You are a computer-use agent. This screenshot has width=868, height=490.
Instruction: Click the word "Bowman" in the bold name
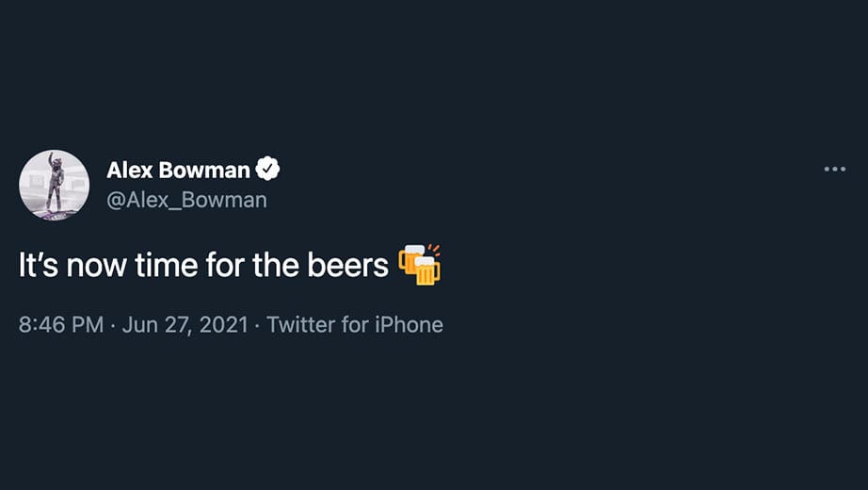tap(204, 170)
